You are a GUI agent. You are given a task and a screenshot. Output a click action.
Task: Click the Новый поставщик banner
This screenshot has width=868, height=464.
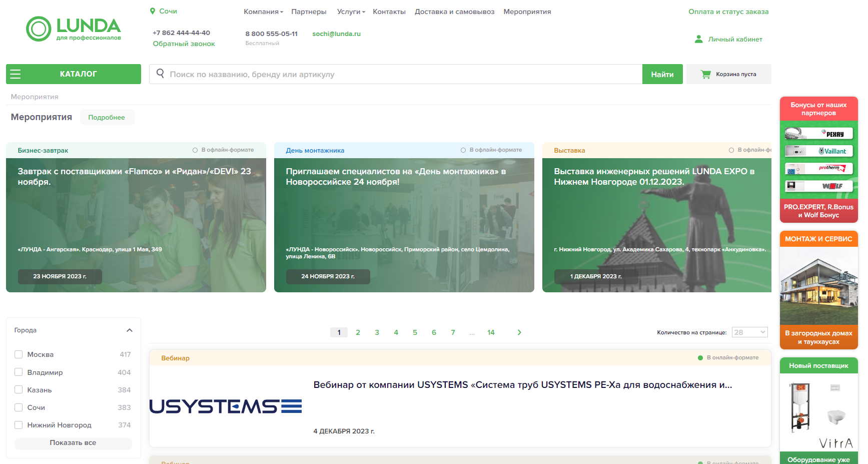pyautogui.click(x=819, y=410)
